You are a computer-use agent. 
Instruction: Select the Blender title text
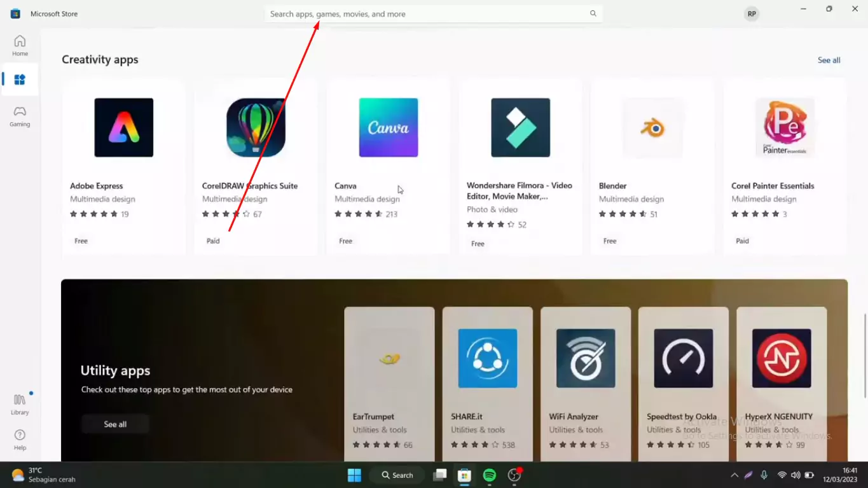coord(612,186)
